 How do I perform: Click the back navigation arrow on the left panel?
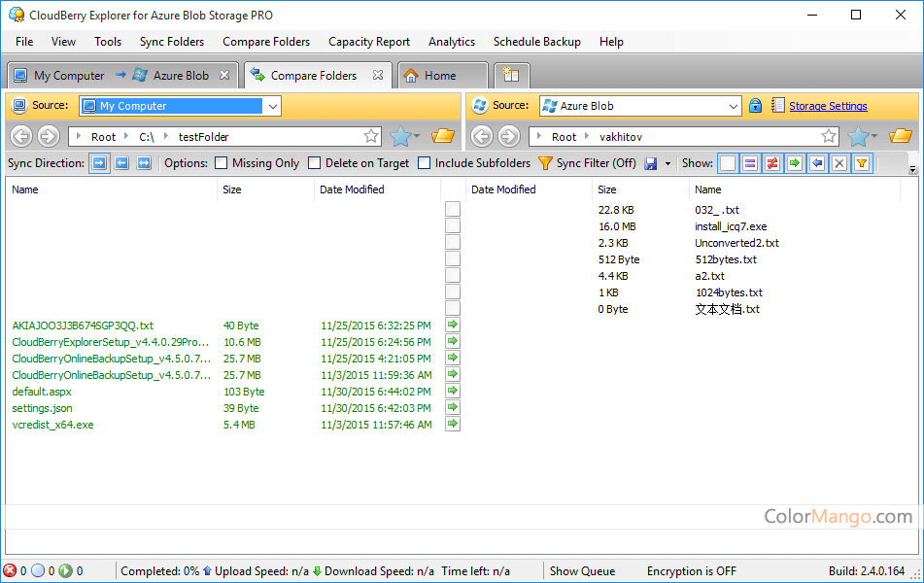20,136
